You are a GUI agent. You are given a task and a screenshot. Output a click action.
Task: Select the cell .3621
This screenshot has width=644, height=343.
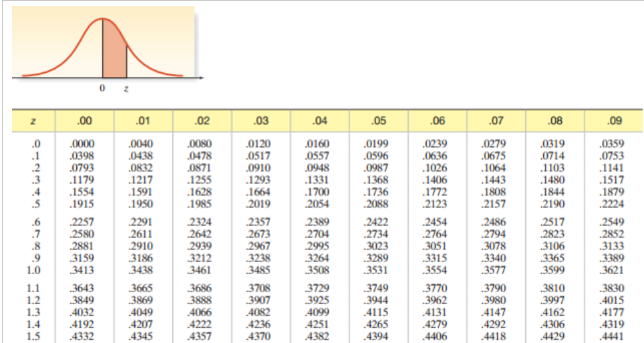click(612, 270)
